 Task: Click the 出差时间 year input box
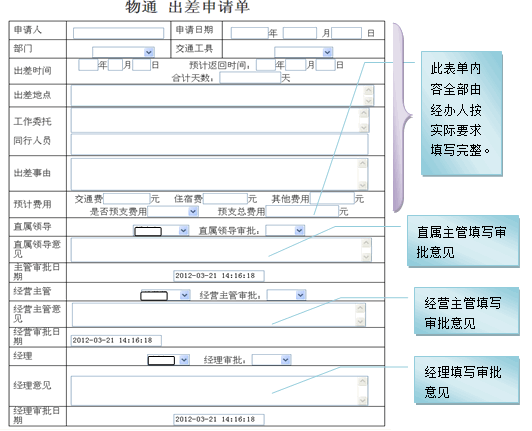[x=88, y=65]
